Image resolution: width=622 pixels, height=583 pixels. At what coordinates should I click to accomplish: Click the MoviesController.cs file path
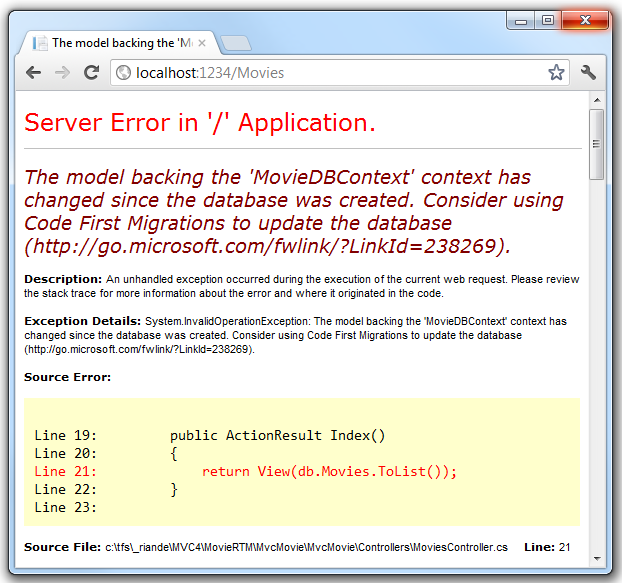[306, 547]
